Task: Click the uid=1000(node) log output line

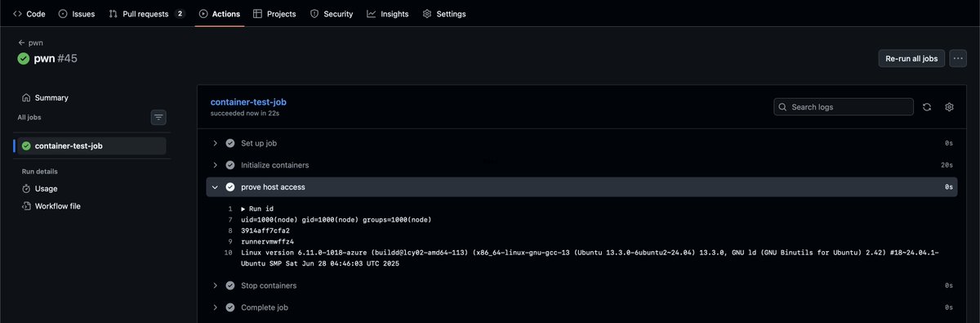Action: 336,220
